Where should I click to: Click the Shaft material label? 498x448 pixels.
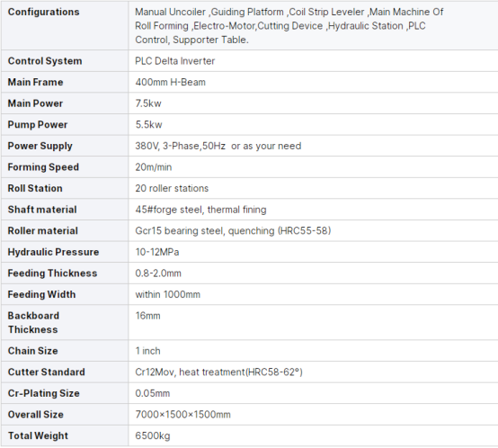click(42, 210)
